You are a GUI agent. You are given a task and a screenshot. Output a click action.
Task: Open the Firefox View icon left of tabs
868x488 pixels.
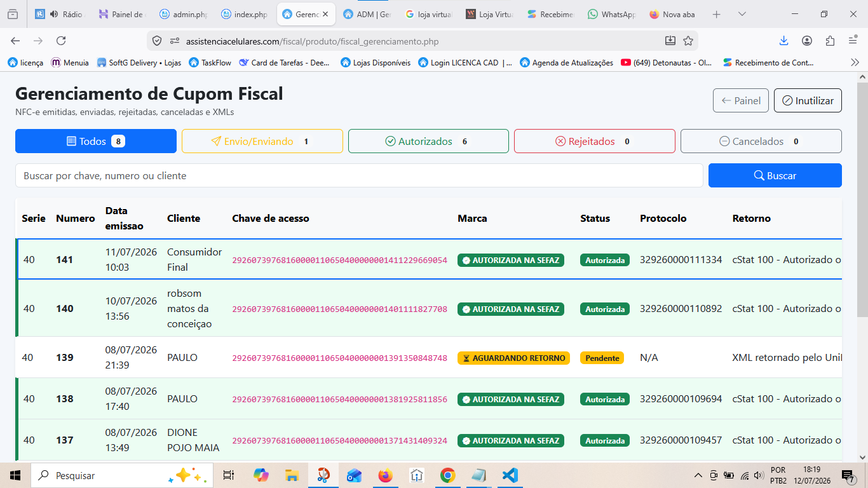coord(13,14)
